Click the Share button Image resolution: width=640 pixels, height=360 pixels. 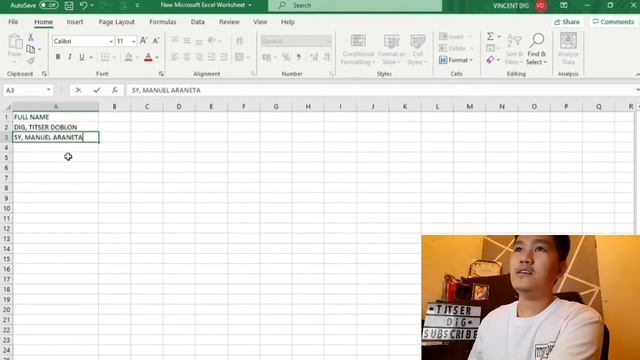click(567, 22)
